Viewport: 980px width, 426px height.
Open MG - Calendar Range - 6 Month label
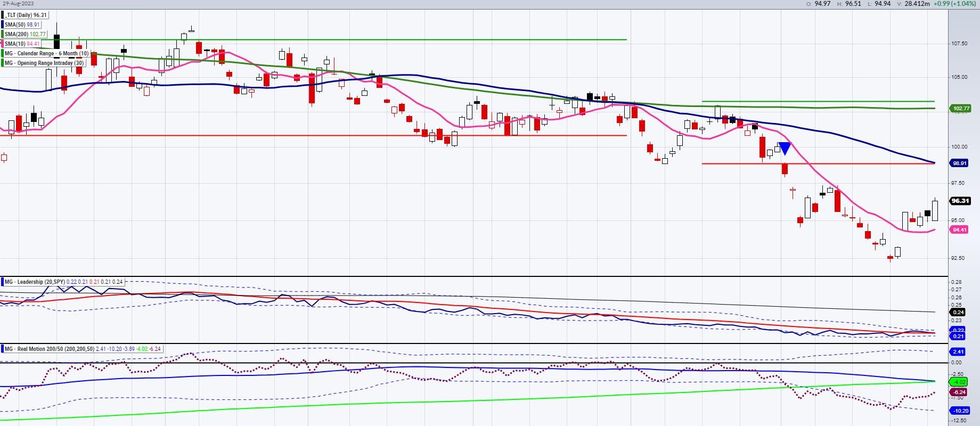pos(47,53)
